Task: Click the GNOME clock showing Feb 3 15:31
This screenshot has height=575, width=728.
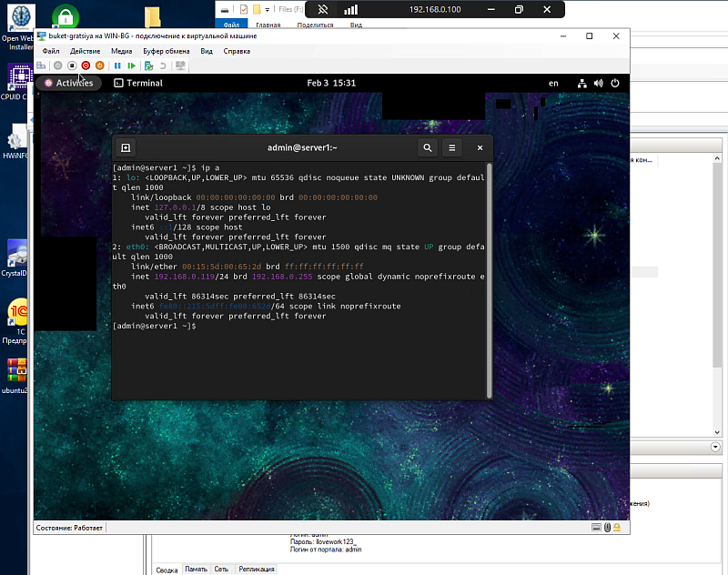Action: (331, 83)
